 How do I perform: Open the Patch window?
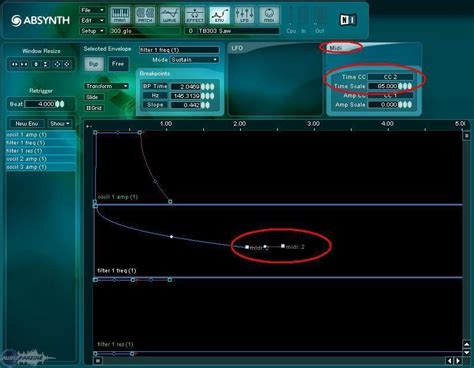point(145,15)
